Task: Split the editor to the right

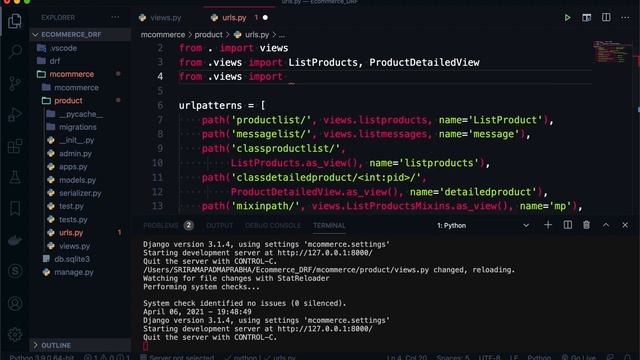Action: (x=606, y=18)
